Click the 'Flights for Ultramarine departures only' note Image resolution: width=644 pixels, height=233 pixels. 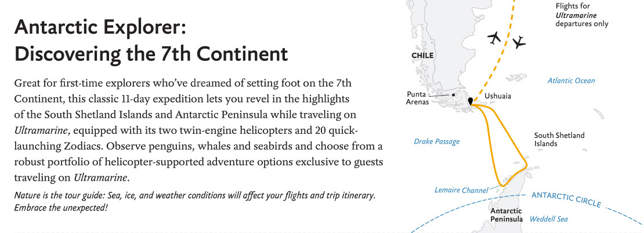(x=581, y=15)
